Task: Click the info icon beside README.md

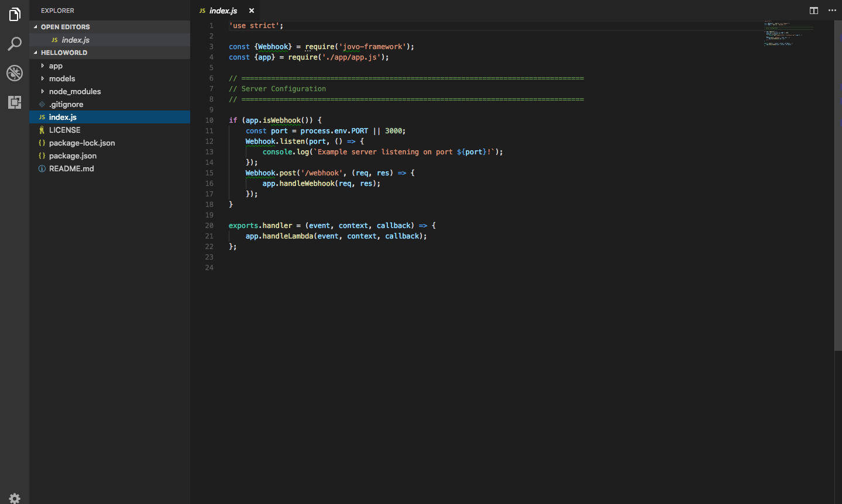Action: click(x=42, y=168)
